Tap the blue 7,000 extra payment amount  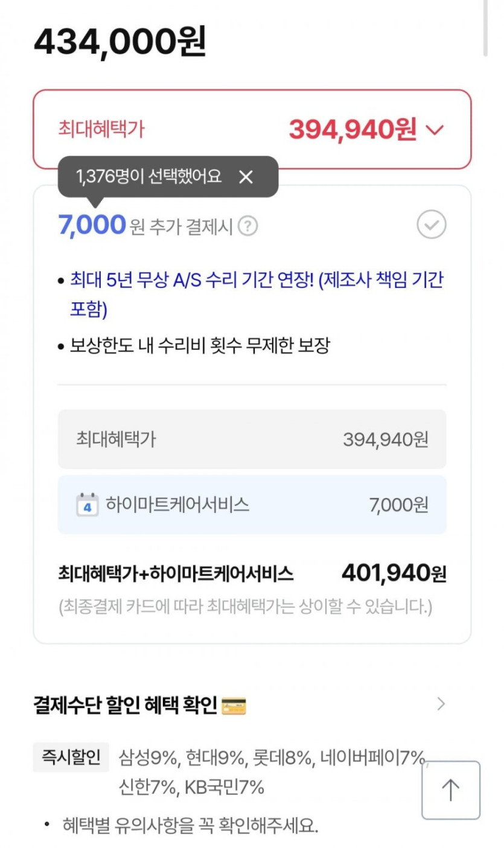92,226
